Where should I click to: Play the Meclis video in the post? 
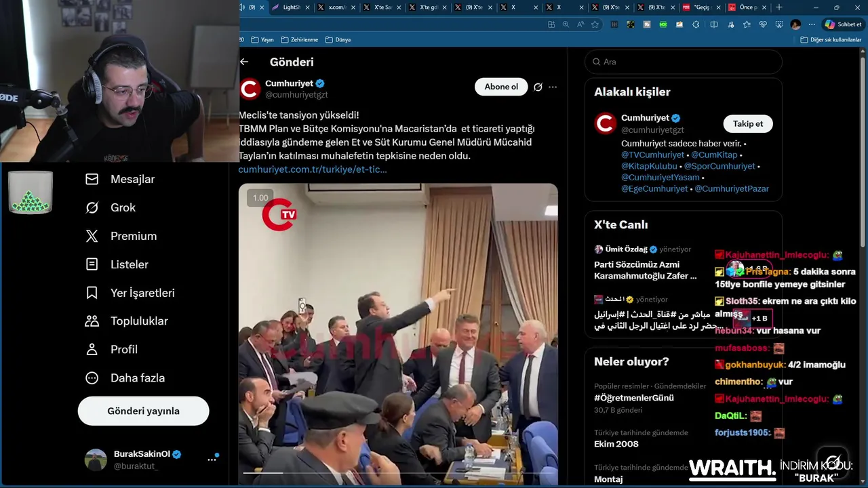pos(398,334)
